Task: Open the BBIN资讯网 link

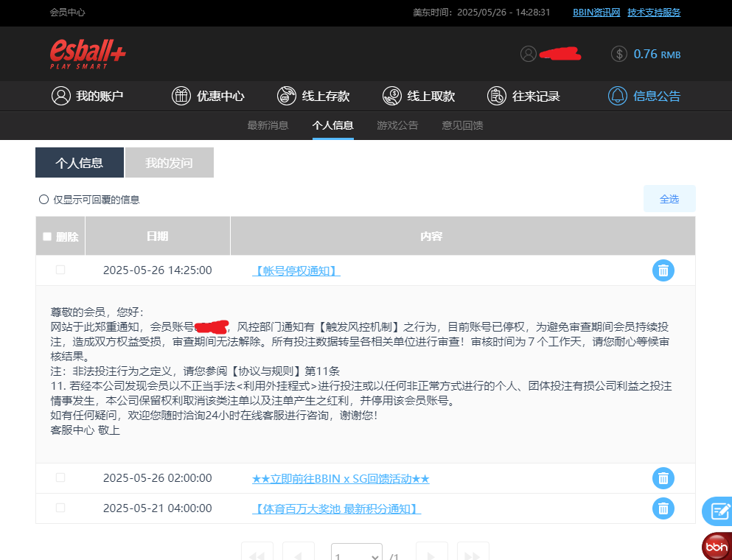Action: [x=596, y=13]
